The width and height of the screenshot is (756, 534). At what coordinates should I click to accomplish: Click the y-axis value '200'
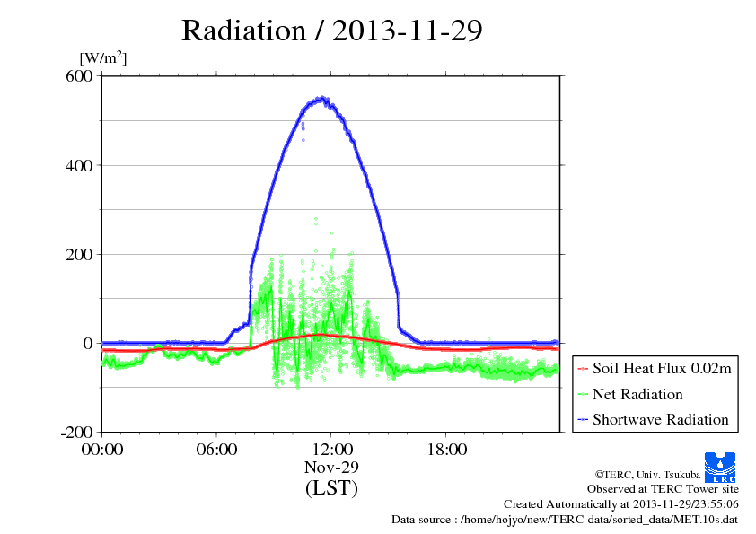coord(79,255)
